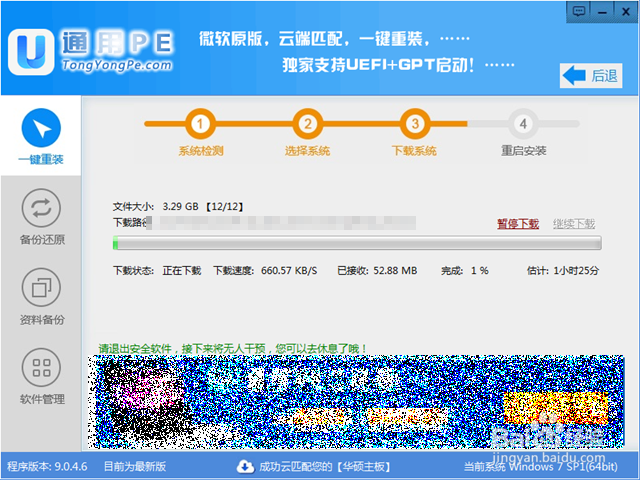This screenshot has width=640, height=480.
Task: Click the 目前为最新版 status text
Action: point(135,466)
